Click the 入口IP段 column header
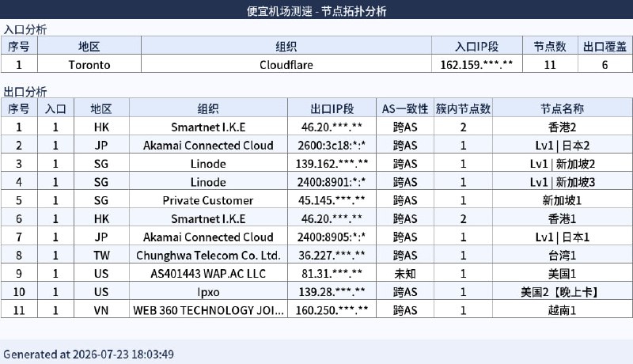The image size is (633, 364). [x=477, y=46]
